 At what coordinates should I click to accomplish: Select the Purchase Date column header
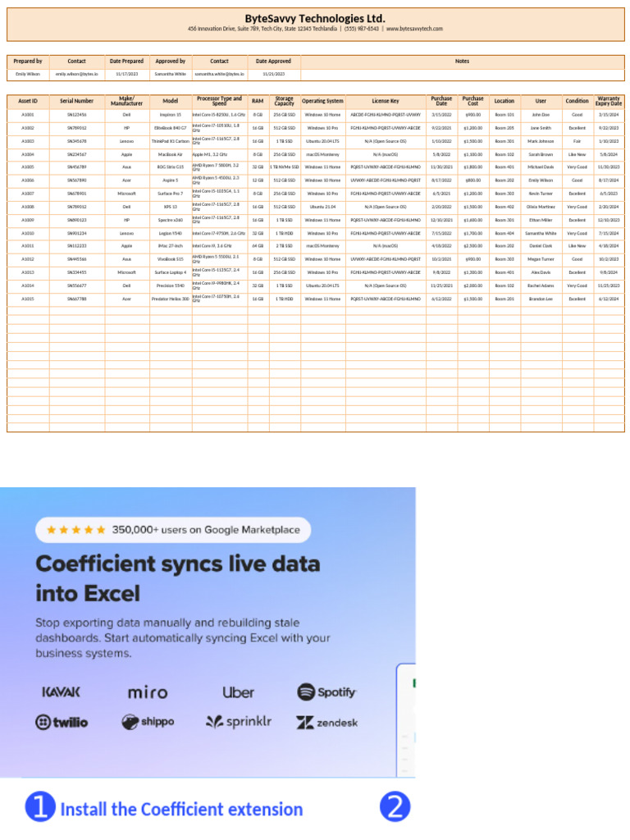coord(441,101)
